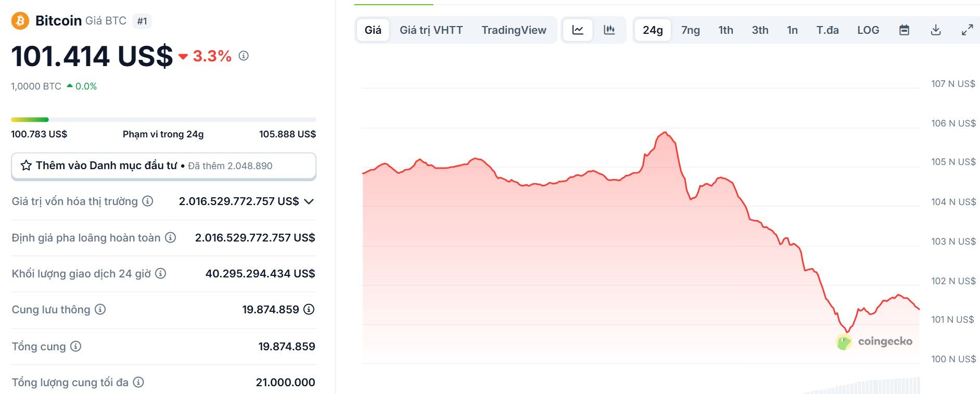Image resolution: width=980 pixels, height=394 pixels.
Task: Switch to candlestick chart icon
Action: click(x=609, y=30)
